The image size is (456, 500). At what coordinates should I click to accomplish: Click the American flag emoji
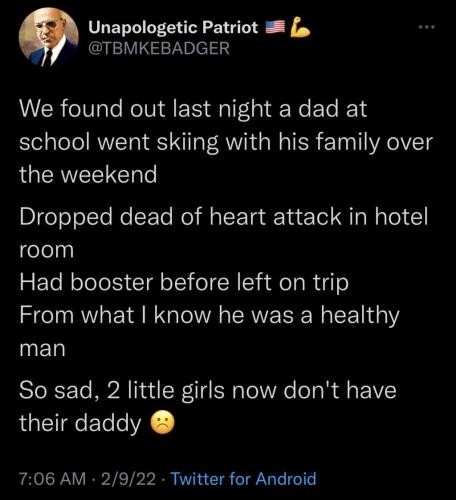(x=275, y=27)
